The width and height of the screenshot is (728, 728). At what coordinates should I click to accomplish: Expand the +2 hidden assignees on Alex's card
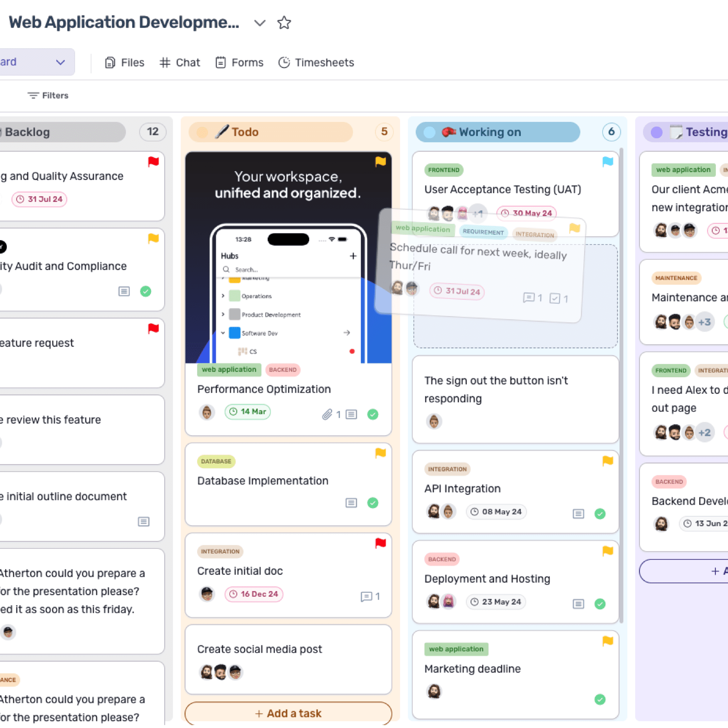point(704,432)
